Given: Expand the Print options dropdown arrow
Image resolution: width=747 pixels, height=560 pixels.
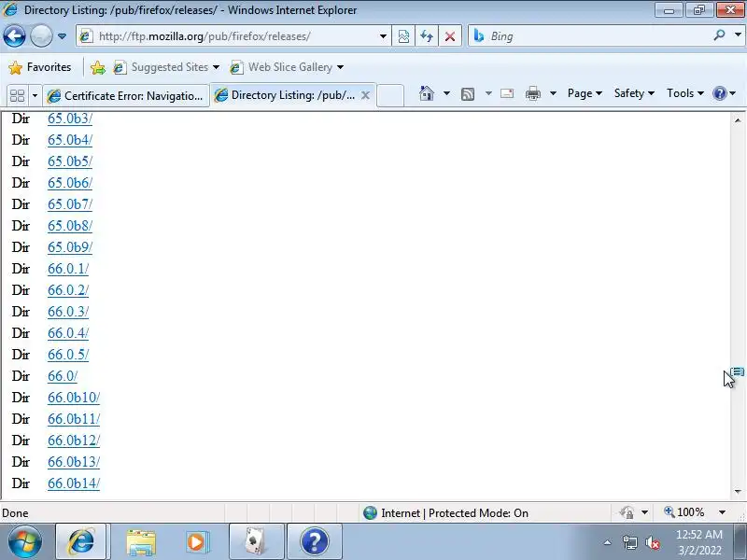Looking at the screenshot, I should point(553,93).
